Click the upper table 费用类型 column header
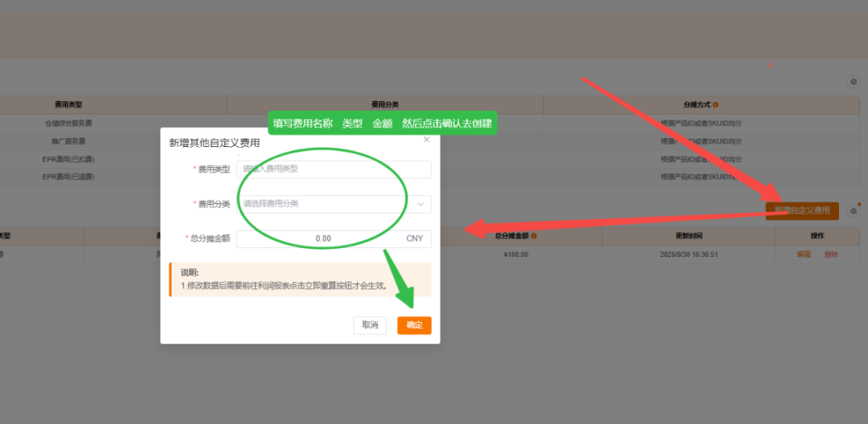This screenshot has height=424, width=868. pos(68,104)
